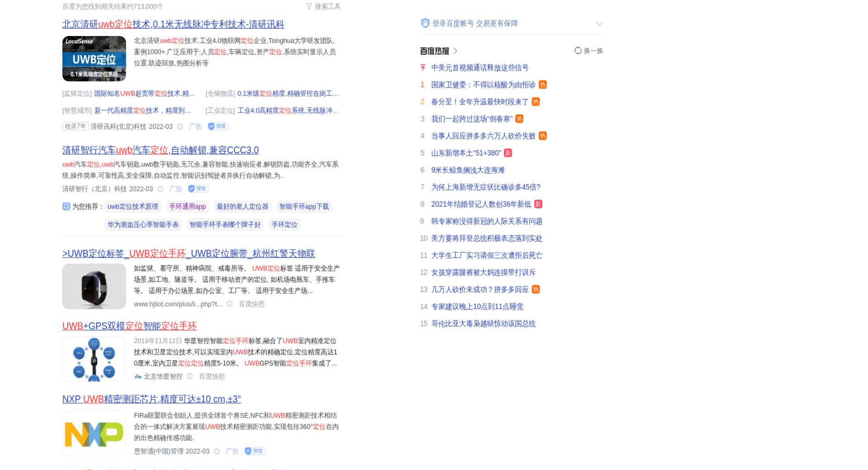Click the top-pinned arrow icon in 热搜

click(x=423, y=68)
